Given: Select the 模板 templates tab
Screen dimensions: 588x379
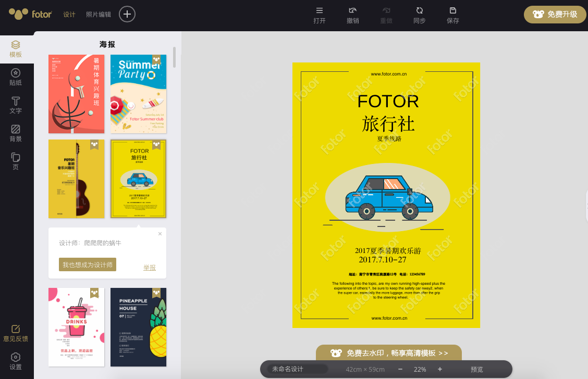Looking at the screenshot, I should click(16, 49).
